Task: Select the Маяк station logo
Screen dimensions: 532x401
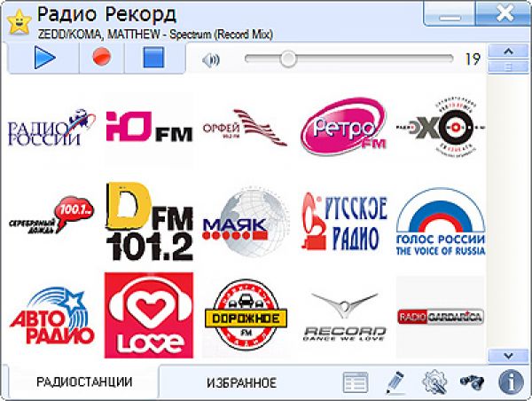Action: tap(246, 221)
